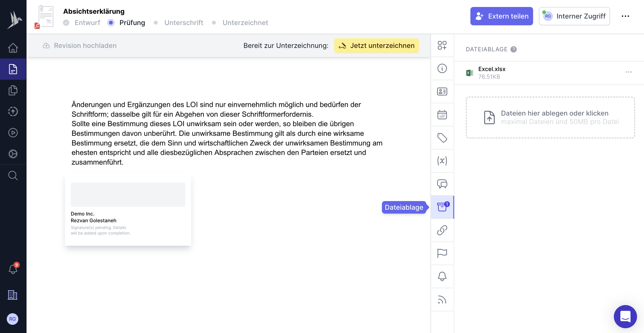
Task: Open the contact card panel icon
Action: coord(442,91)
